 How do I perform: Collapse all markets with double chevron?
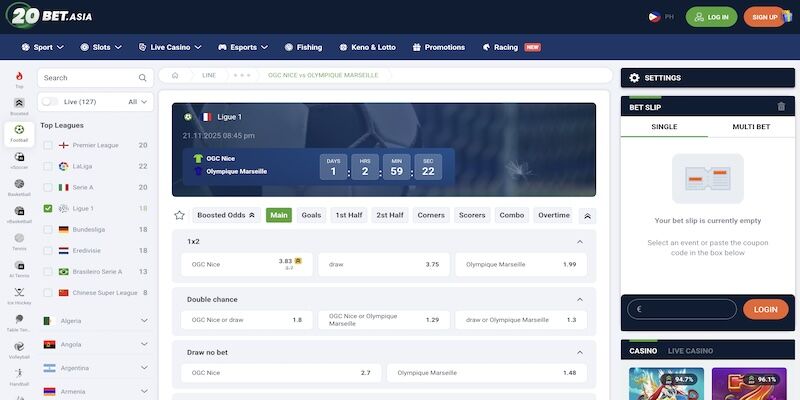pyautogui.click(x=587, y=216)
